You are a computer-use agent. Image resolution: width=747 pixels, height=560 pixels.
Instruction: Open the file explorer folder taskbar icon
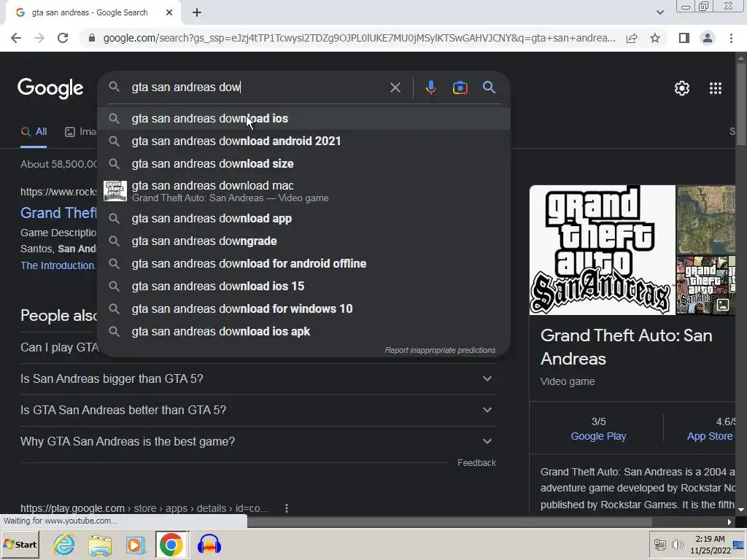[100, 545]
